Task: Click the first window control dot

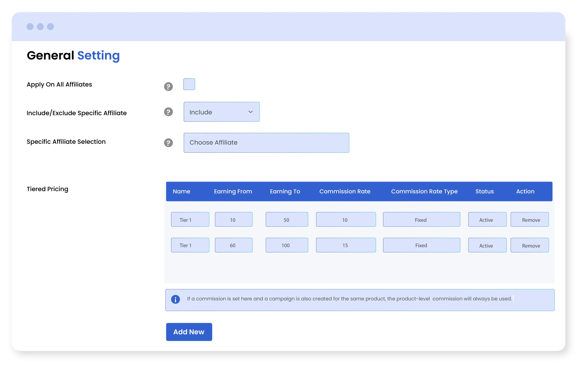Action: pyautogui.click(x=30, y=27)
